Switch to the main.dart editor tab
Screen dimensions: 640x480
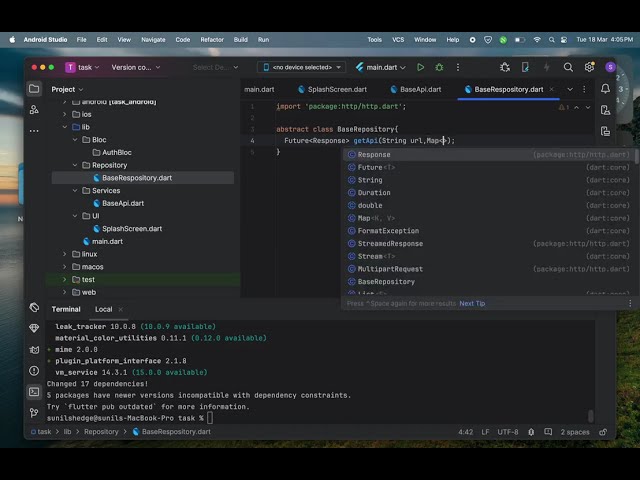coord(259,89)
